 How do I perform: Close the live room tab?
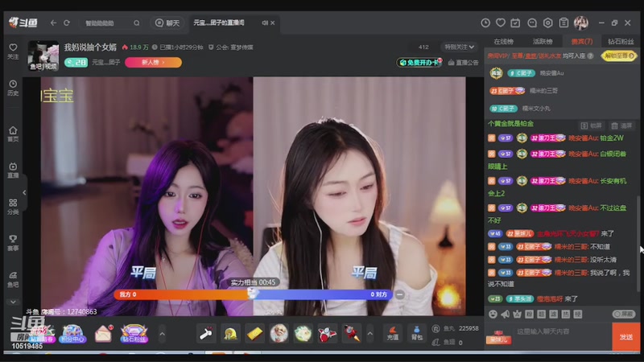[x=273, y=23]
